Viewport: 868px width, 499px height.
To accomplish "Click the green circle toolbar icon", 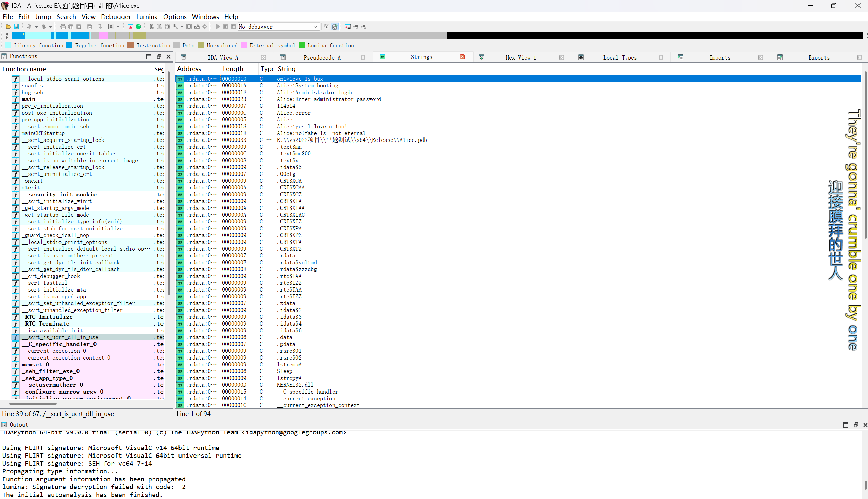I will (138, 27).
